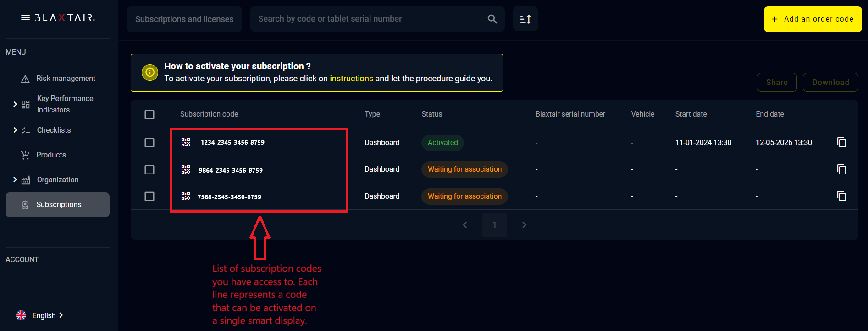
Task: Open the sort options icon beside search
Action: pyautogui.click(x=525, y=19)
